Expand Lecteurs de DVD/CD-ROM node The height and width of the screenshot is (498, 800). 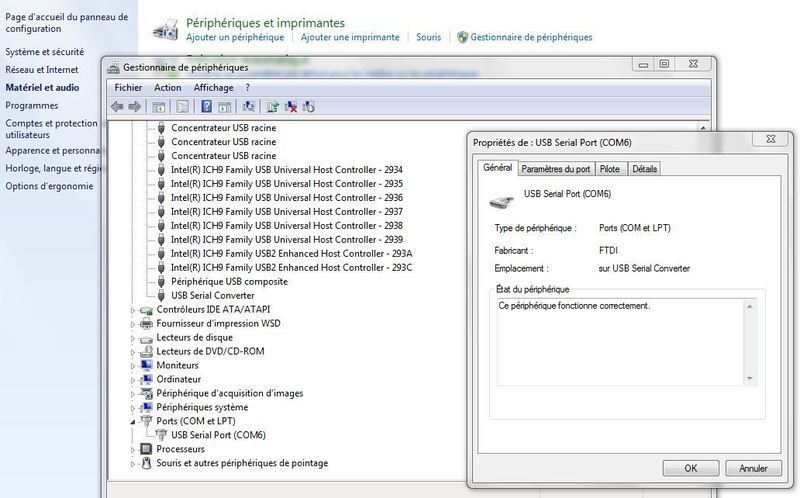(133, 352)
